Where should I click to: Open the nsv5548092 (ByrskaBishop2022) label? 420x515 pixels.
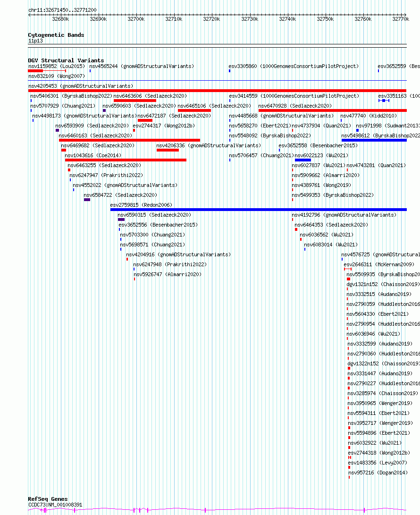point(270,135)
